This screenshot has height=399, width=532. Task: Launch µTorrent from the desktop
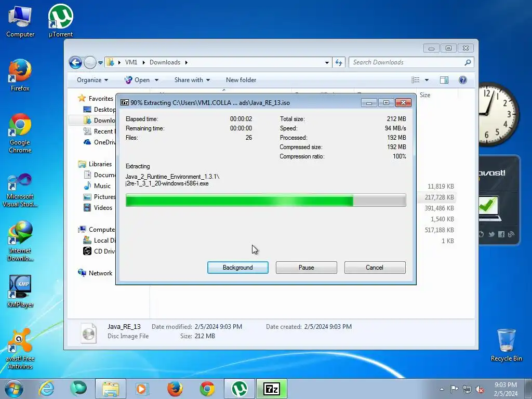point(60,21)
